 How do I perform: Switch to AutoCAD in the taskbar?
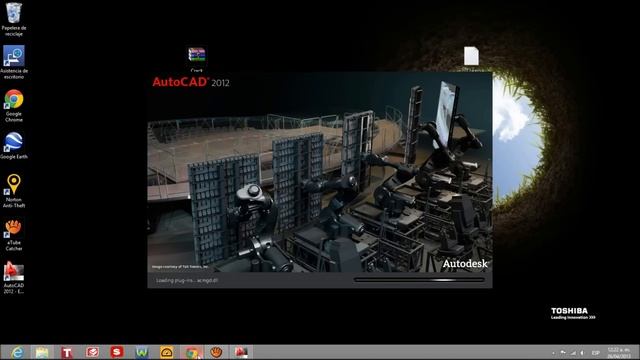click(241, 352)
